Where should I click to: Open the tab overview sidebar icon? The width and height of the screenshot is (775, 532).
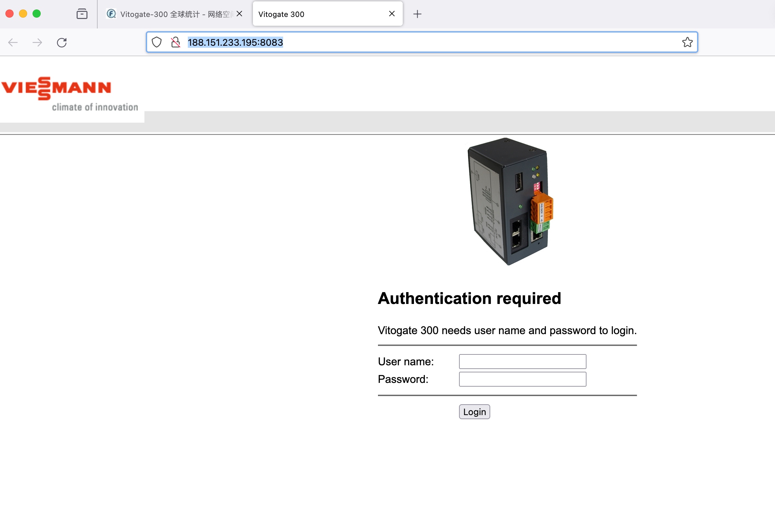[82, 14]
